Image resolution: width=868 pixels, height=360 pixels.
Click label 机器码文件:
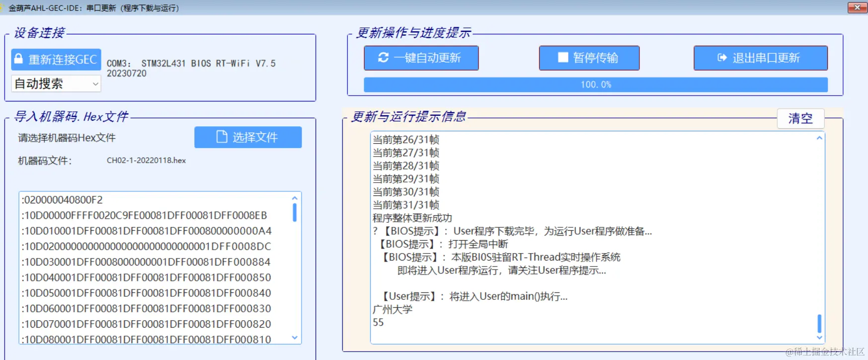(45, 161)
